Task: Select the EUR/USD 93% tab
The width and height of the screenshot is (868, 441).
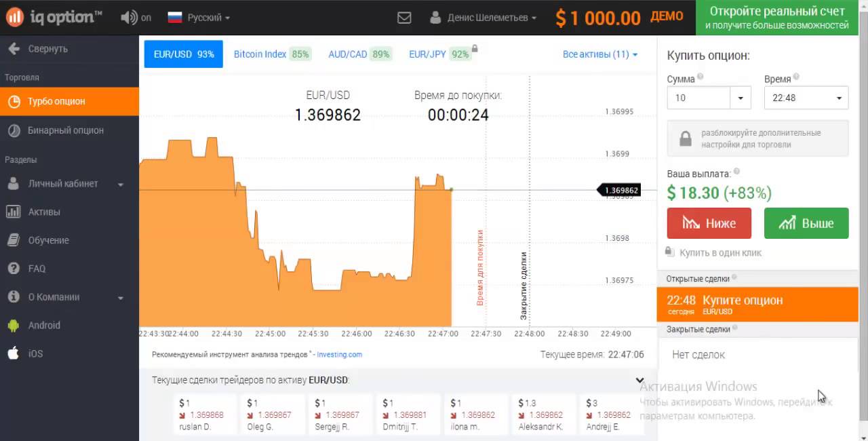Action: tap(183, 54)
